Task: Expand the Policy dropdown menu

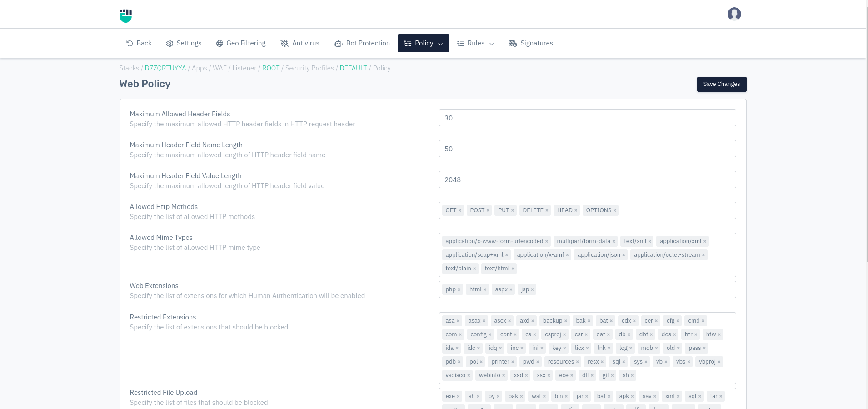Action: pos(423,43)
